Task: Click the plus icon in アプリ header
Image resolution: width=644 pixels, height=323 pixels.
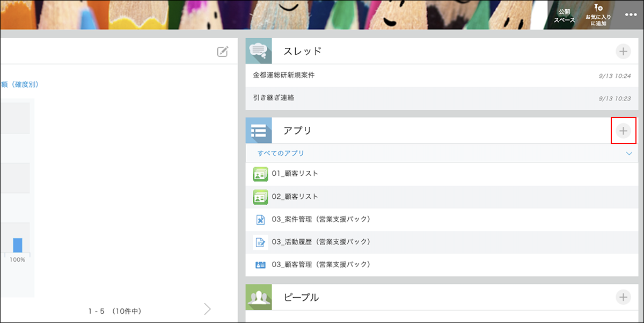Action: click(x=623, y=131)
